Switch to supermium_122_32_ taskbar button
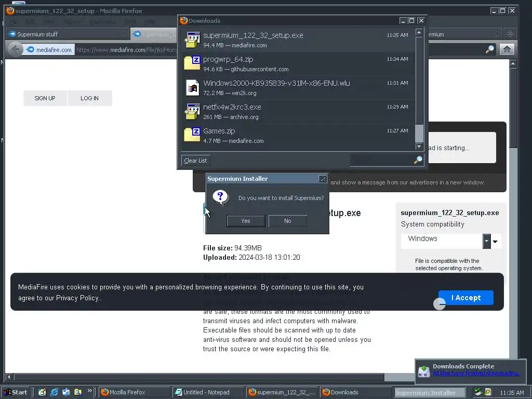This screenshot has height=399, width=532. click(282, 392)
